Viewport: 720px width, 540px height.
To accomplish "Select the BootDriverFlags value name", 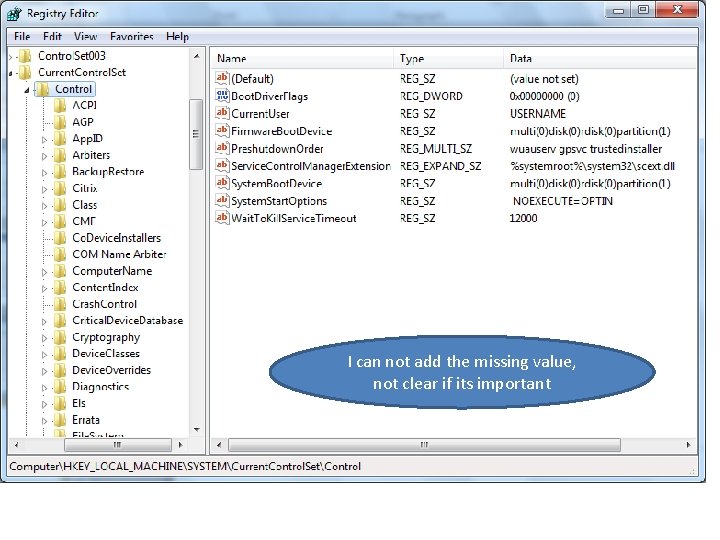I will [269, 96].
